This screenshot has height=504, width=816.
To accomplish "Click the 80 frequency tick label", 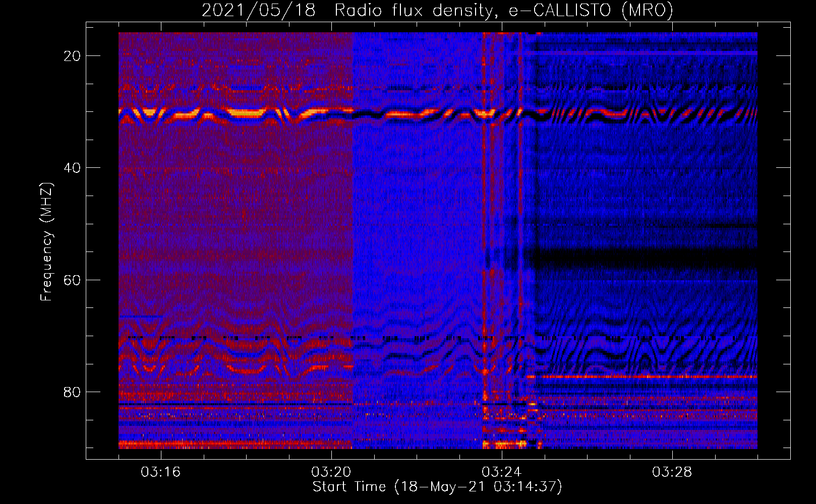I will (73, 392).
